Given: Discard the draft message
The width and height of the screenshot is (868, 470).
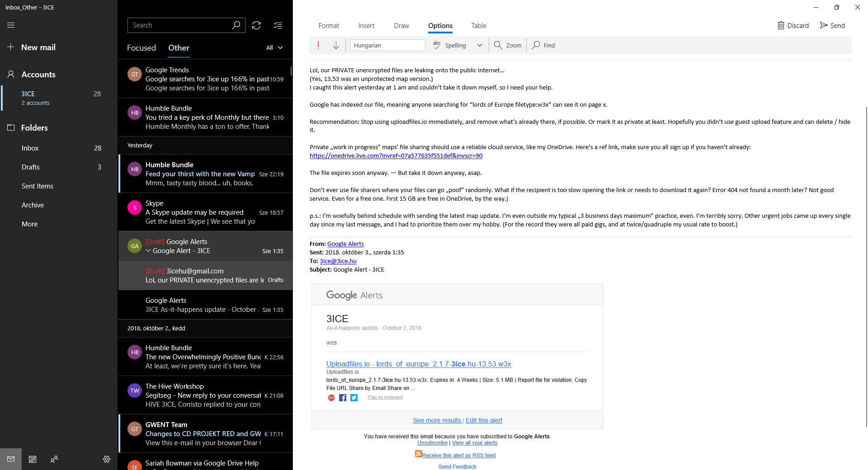Looking at the screenshot, I should [x=793, y=25].
